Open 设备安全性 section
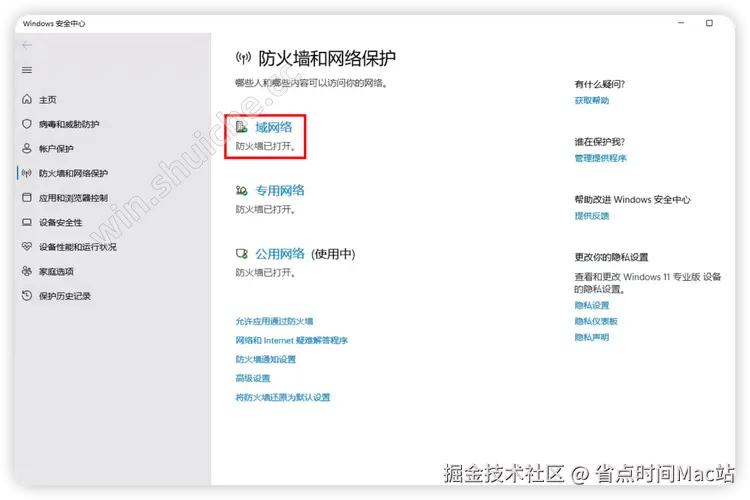Screen dimensions: 750x500 coord(60,222)
